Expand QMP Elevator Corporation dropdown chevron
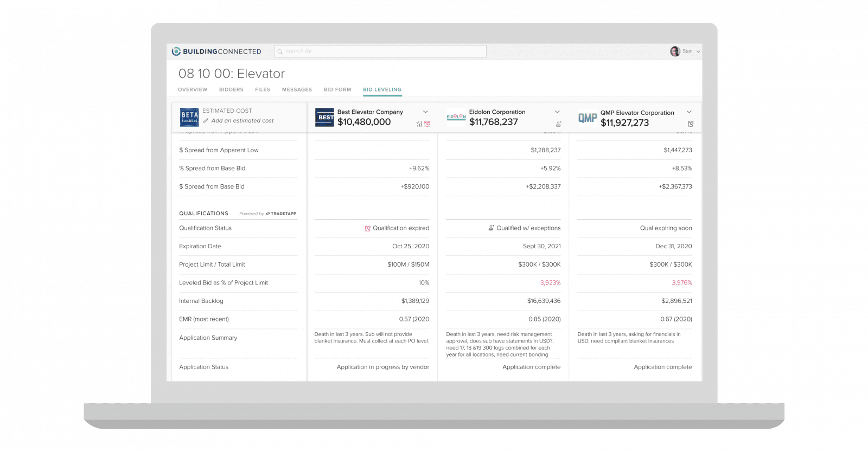The height and width of the screenshot is (452, 868). pos(689,112)
